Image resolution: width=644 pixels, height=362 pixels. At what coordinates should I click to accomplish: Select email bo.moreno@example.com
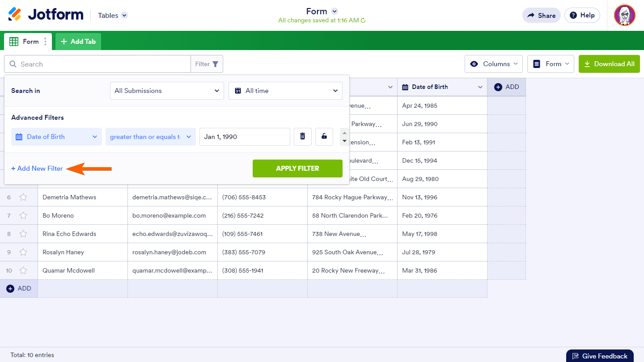(x=173, y=215)
